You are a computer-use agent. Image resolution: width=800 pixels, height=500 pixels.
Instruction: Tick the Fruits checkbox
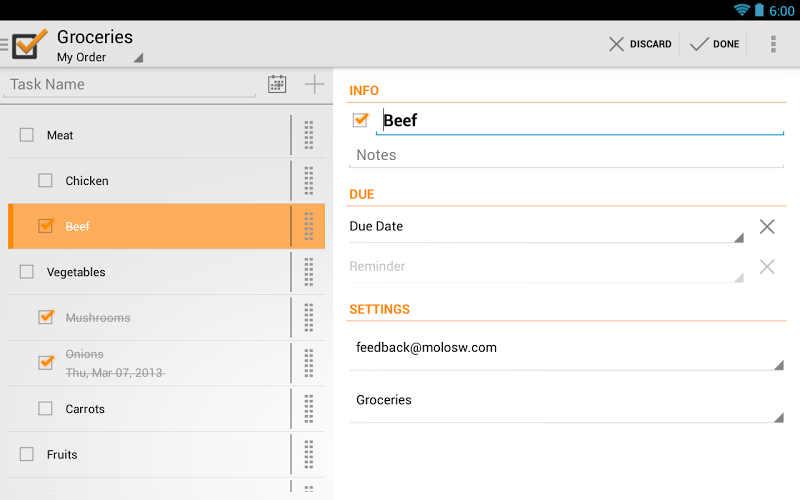[27, 454]
